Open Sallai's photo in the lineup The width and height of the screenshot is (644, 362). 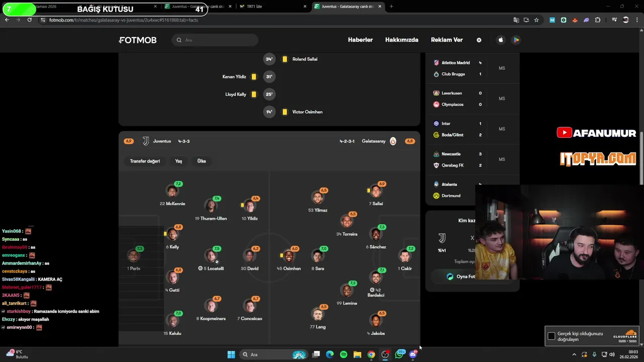[376, 191]
